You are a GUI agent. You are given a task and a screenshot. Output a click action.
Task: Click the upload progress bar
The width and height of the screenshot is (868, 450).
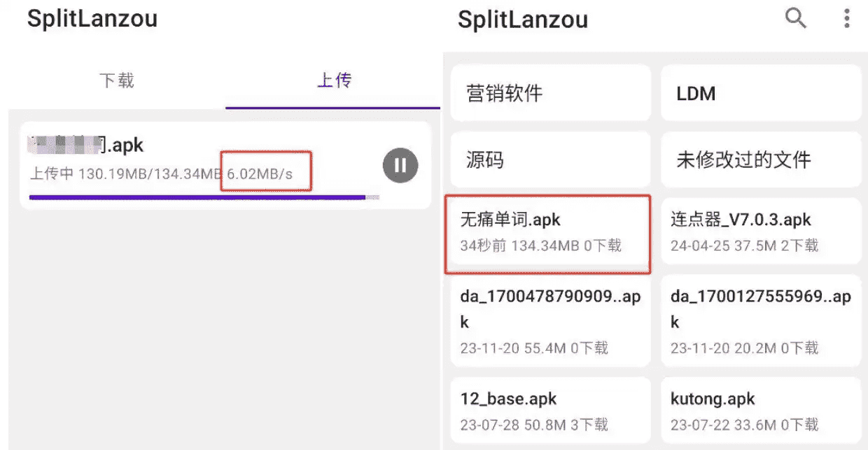pyautogui.click(x=203, y=198)
